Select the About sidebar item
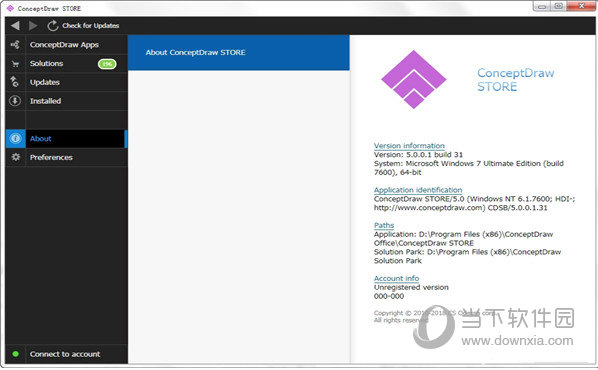The height and width of the screenshot is (370, 598). (66, 138)
